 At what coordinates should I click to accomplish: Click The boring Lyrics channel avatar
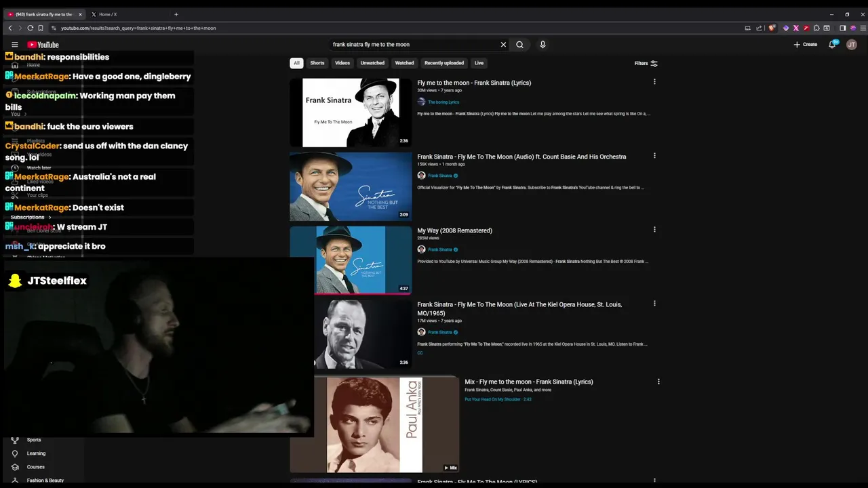pyautogui.click(x=421, y=102)
